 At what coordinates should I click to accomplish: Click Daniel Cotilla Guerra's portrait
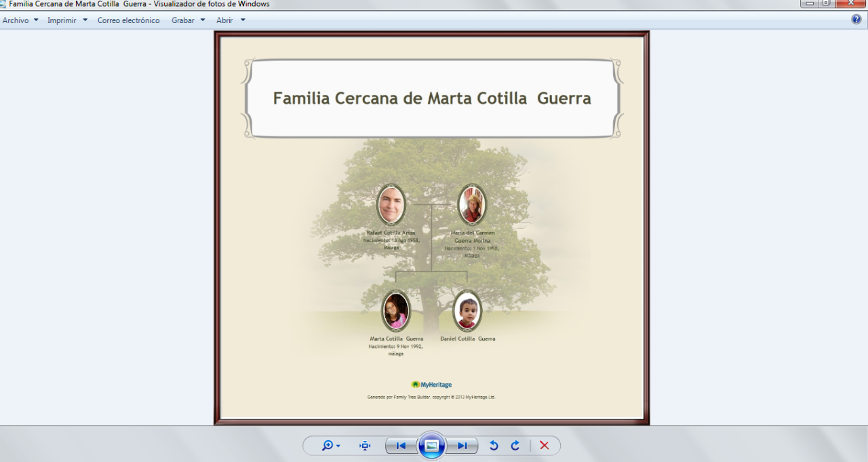coord(467,311)
